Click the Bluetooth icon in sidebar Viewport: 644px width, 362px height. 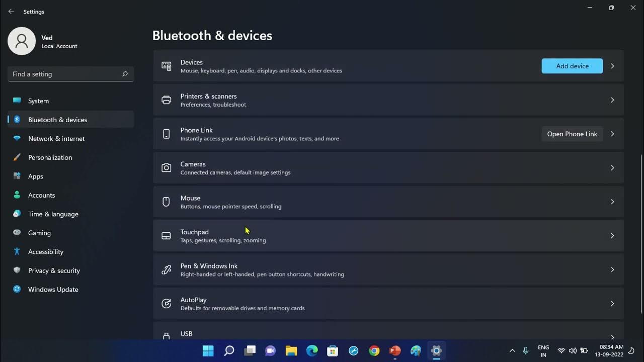(17, 120)
